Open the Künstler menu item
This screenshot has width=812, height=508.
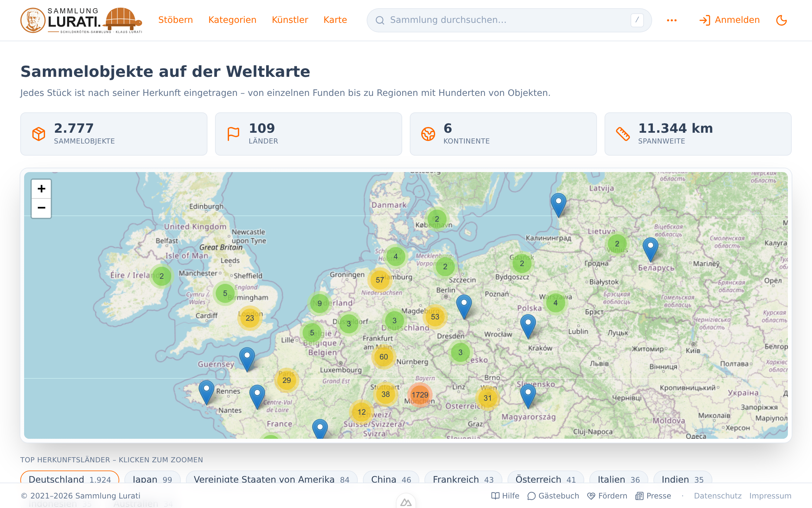click(290, 20)
